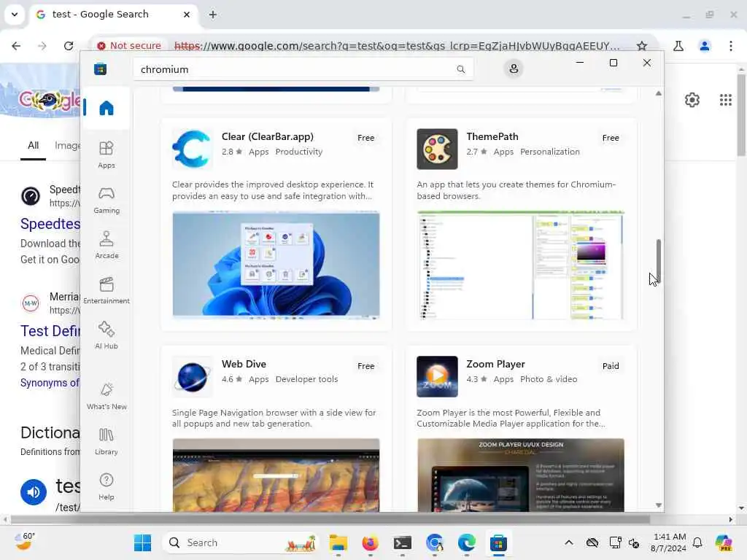
Task: Open the Gaming section in Store sidebar
Action: tap(107, 201)
